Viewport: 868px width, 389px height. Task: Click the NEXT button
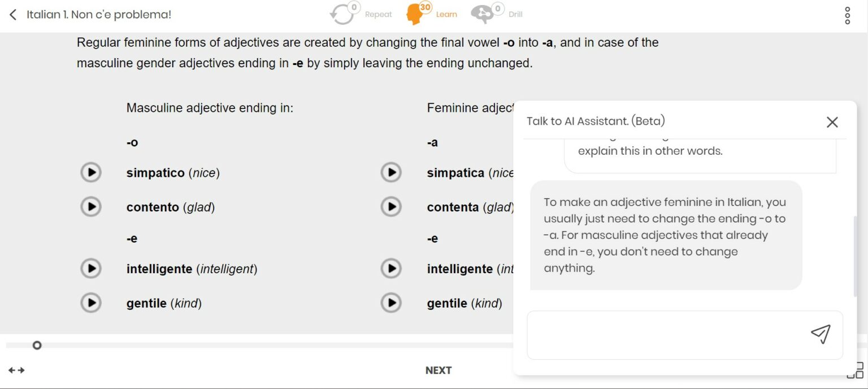[x=439, y=370]
